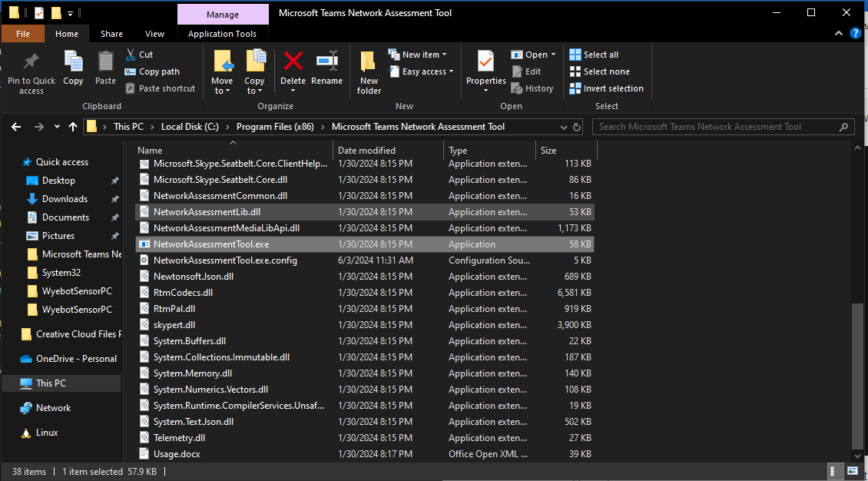Click Select none in ribbon
The image size is (868, 481).
[599, 71]
